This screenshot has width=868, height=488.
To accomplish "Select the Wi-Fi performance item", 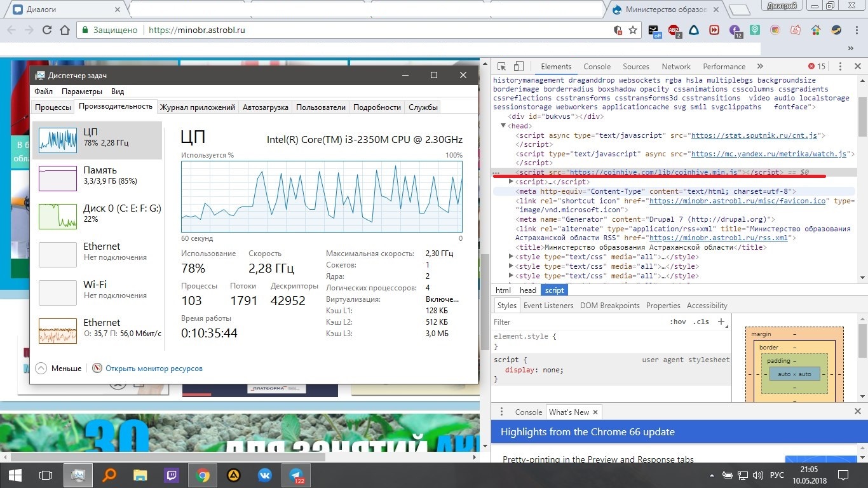I will 97,292.
